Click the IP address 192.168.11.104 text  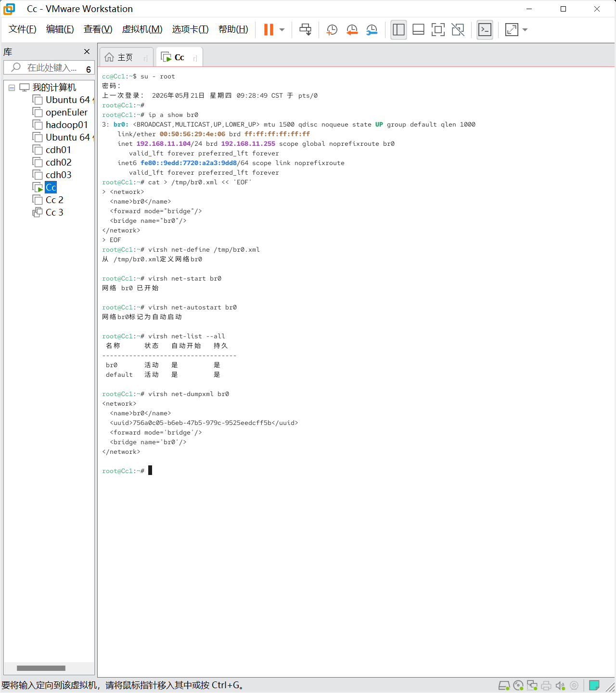click(164, 143)
